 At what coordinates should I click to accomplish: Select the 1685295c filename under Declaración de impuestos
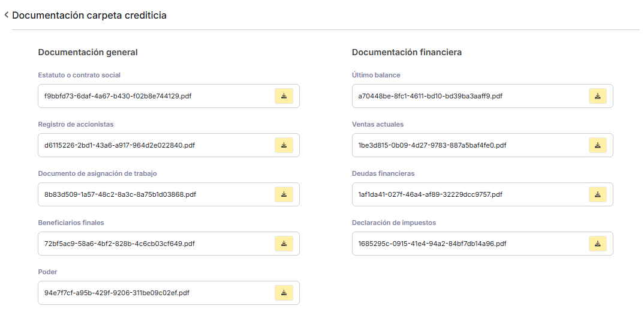pos(432,244)
